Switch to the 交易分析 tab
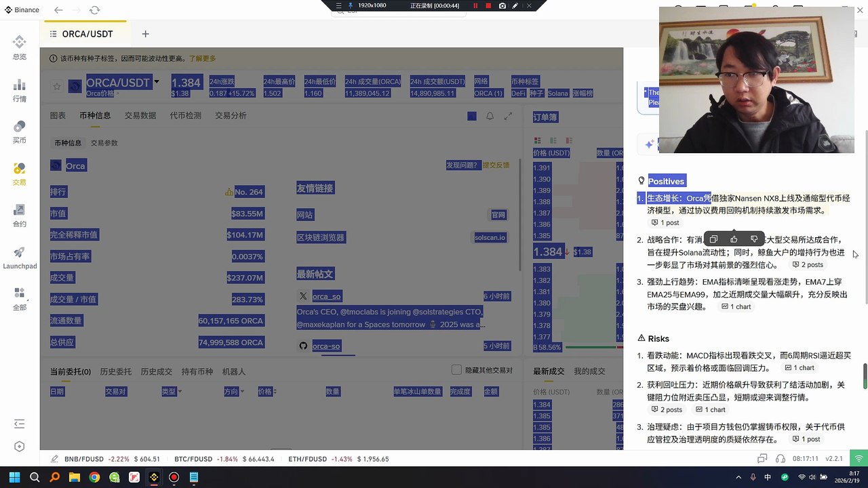Screen dimensions: 868x488 tap(231, 116)
